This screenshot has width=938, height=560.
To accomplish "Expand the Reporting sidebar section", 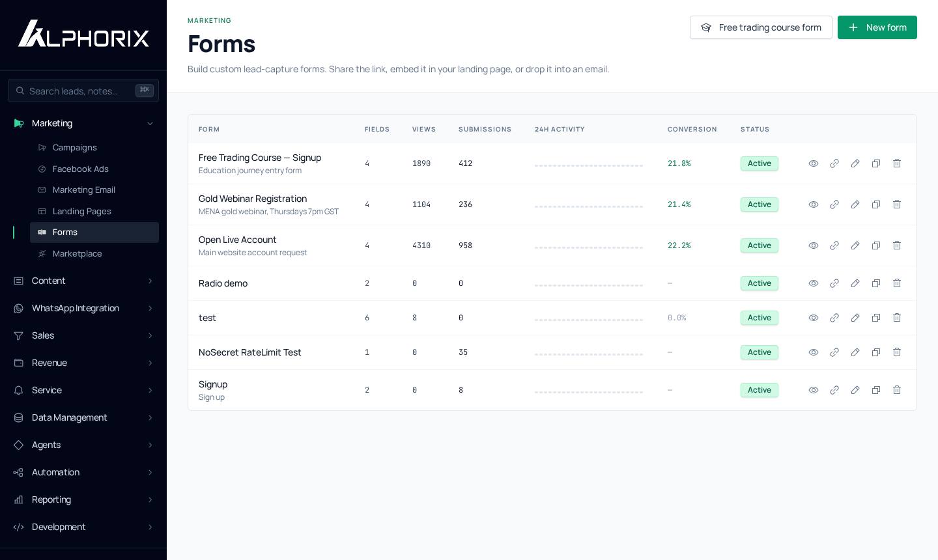I will click(83, 499).
